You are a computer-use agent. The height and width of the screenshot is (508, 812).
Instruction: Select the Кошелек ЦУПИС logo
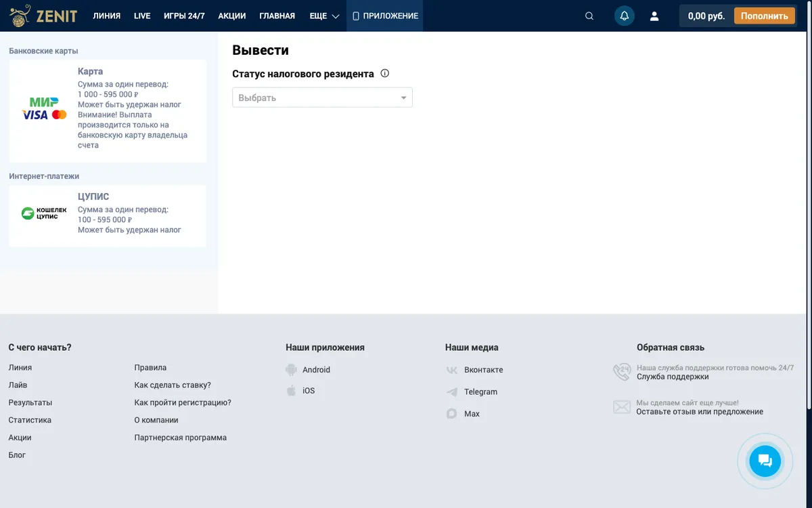coord(44,213)
